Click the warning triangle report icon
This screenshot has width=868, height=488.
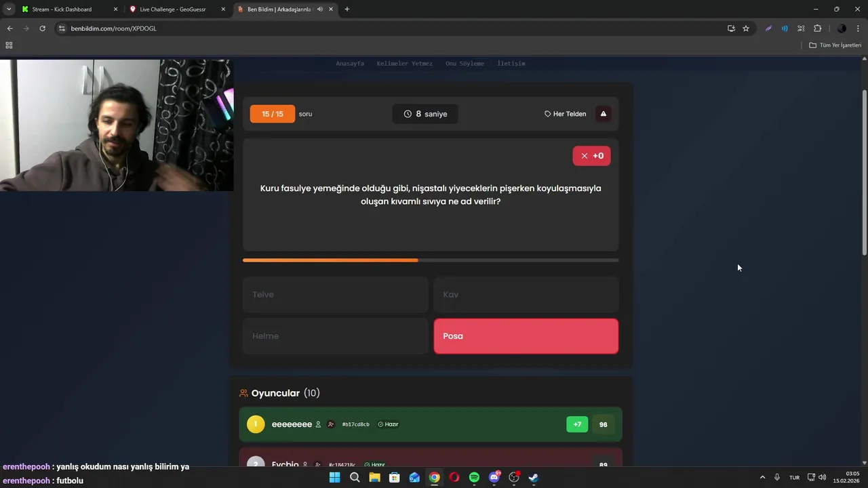[x=604, y=114]
